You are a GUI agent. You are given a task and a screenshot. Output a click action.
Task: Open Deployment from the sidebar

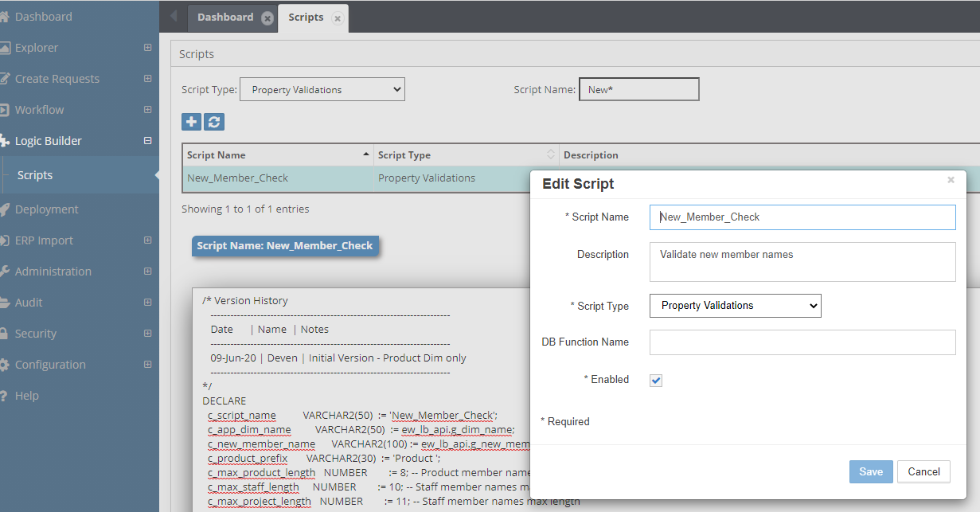[46, 209]
